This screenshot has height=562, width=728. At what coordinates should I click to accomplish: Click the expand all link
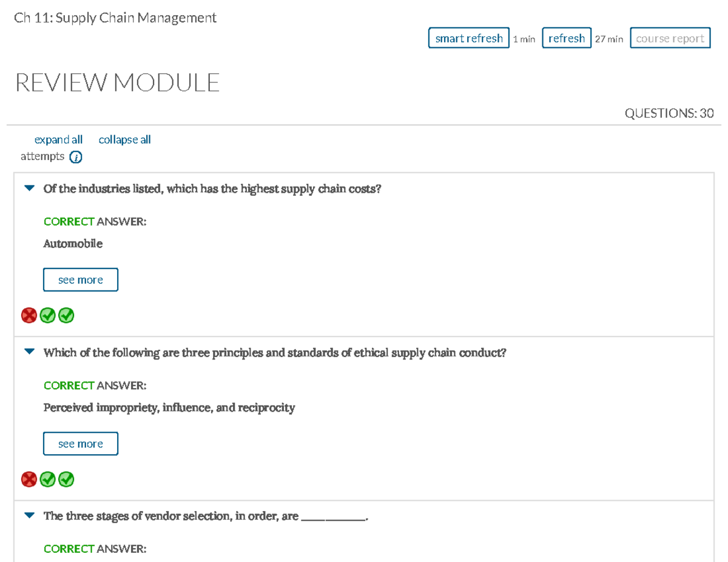tap(58, 139)
